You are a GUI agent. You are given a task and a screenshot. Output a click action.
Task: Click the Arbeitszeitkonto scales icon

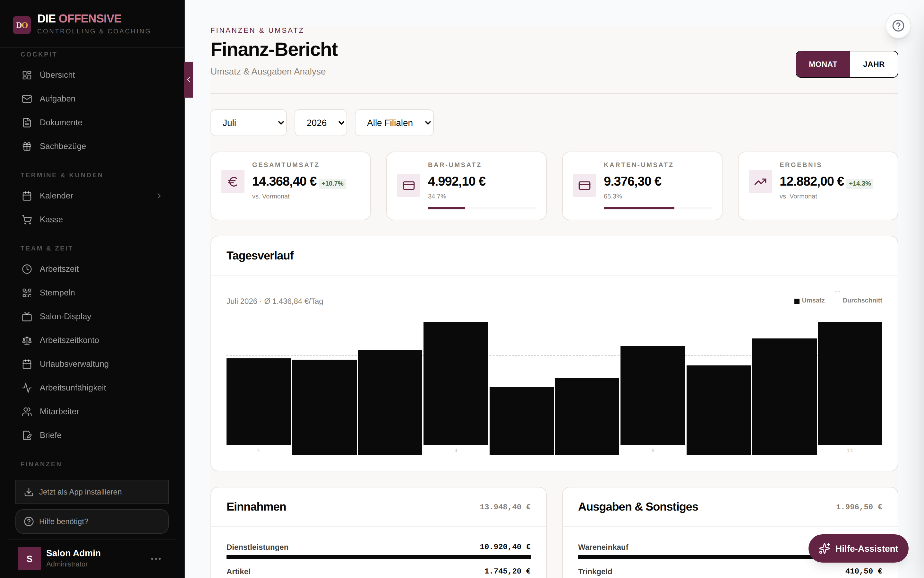click(x=27, y=340)
